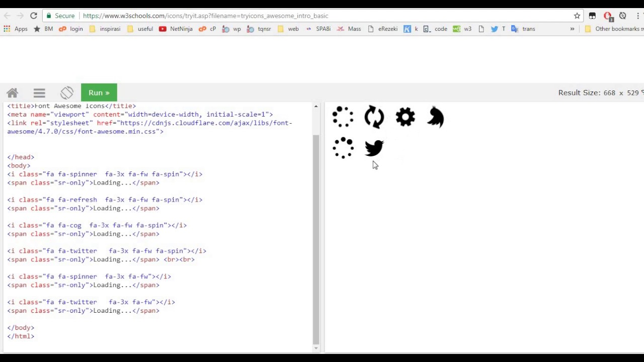Click the closing </html> tag in the code

pos(21,336)
